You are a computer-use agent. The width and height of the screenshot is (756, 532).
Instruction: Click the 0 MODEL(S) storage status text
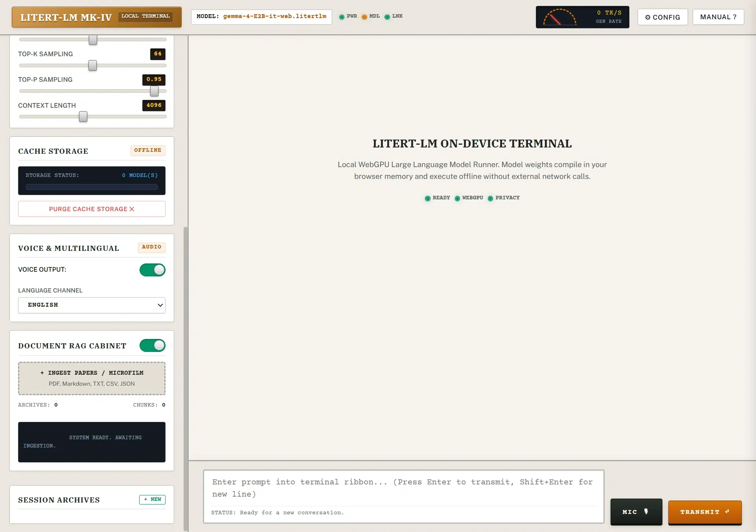[140, 175]
